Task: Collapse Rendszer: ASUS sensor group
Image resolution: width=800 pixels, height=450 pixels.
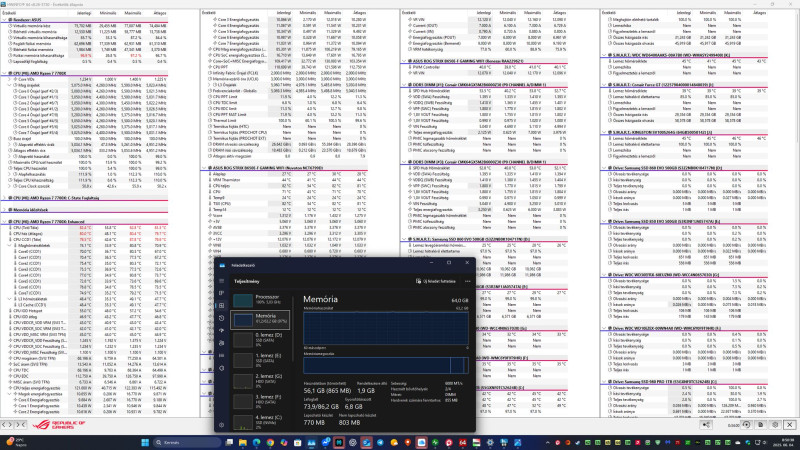Action: 4,19
